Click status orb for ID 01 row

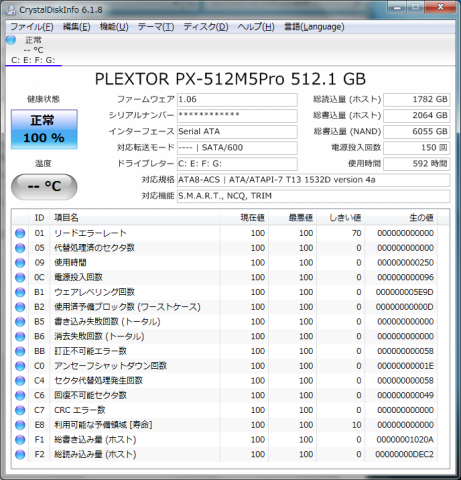click(20, 233)
